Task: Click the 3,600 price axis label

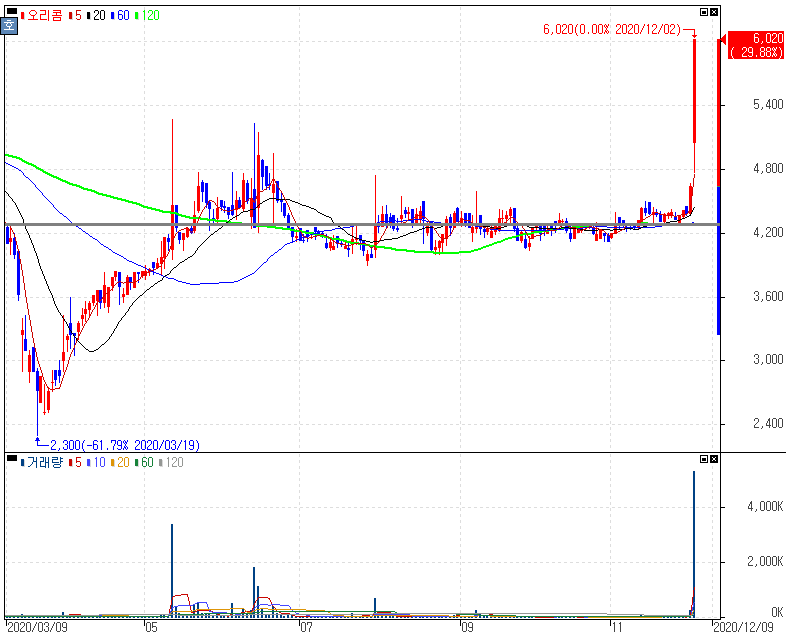Action: 768,297
